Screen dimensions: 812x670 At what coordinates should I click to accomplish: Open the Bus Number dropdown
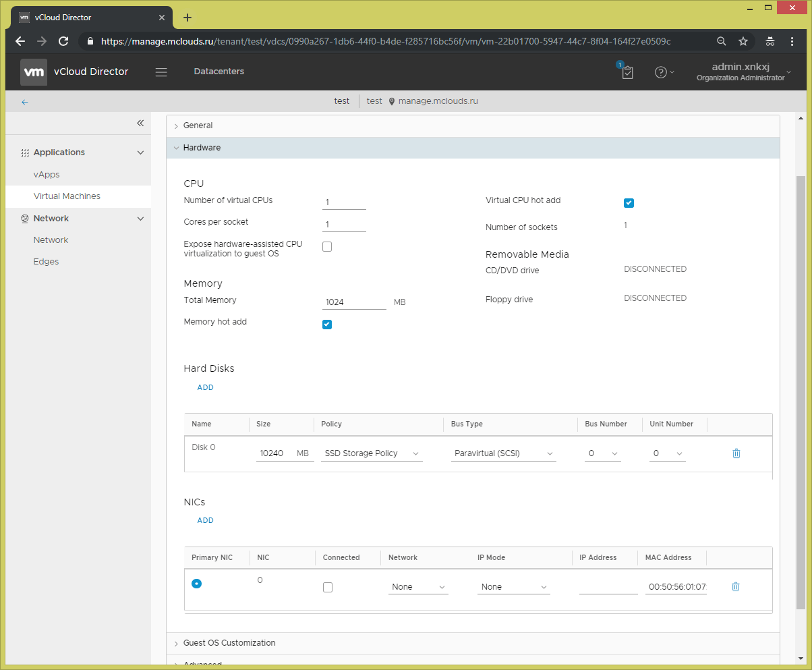click(603, 453)
